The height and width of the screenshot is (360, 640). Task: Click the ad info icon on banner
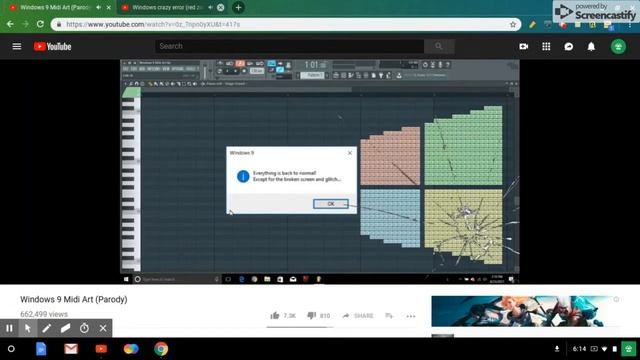tap(616, 300)
